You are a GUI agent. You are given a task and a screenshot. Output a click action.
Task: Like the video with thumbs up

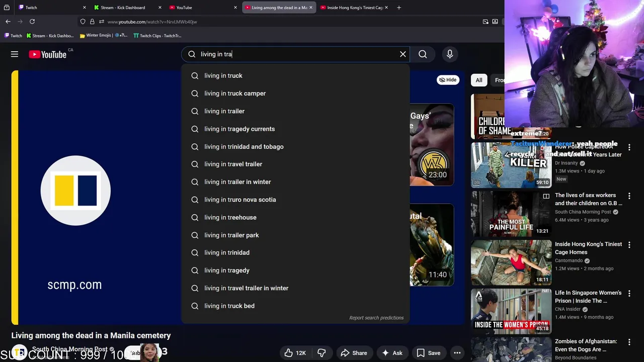click(295, 353)
